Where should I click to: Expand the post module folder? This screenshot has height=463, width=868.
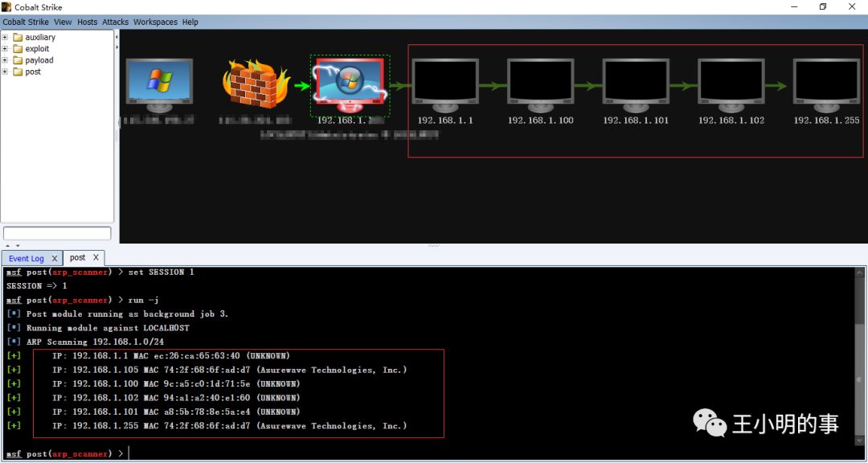[5, 72]
